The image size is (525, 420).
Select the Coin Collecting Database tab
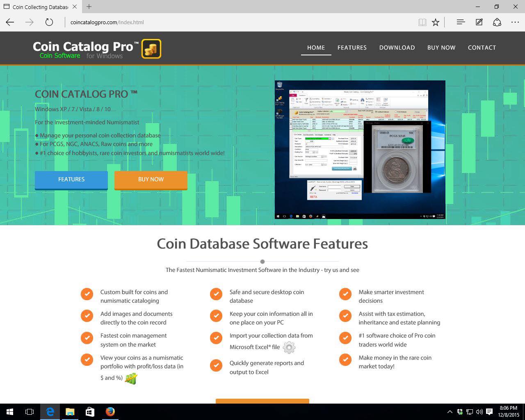(x=40, y=7)
